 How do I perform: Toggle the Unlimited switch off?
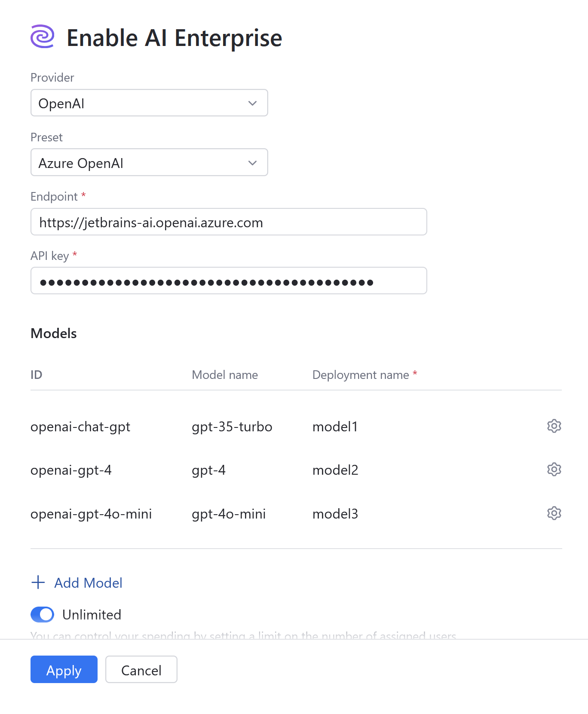[x=42, y=614]
